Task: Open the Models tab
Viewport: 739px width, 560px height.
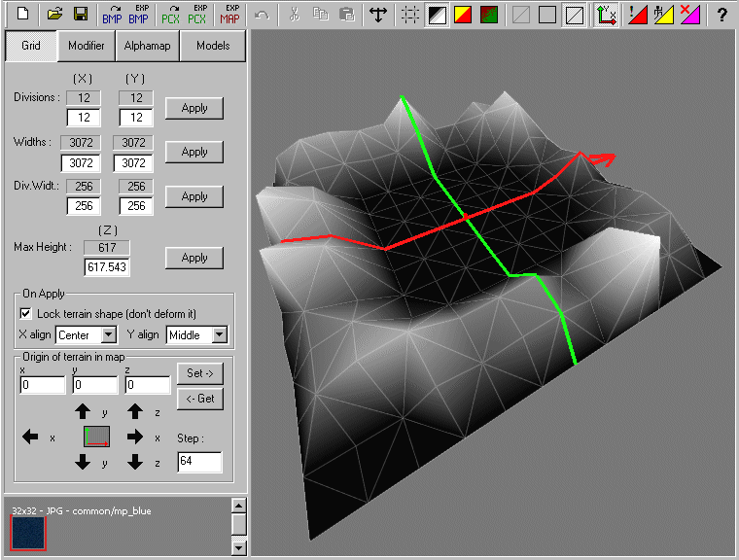Action: pos(213,46)
